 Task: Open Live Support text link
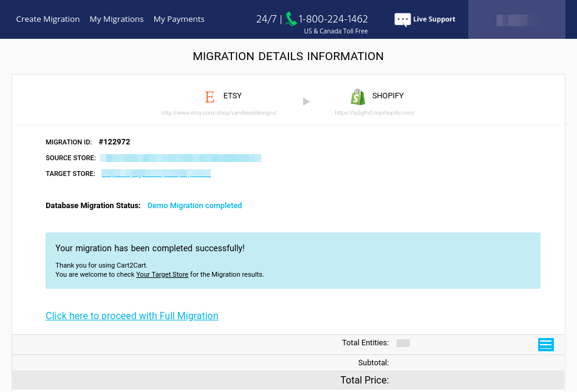[x=434, y=19]
